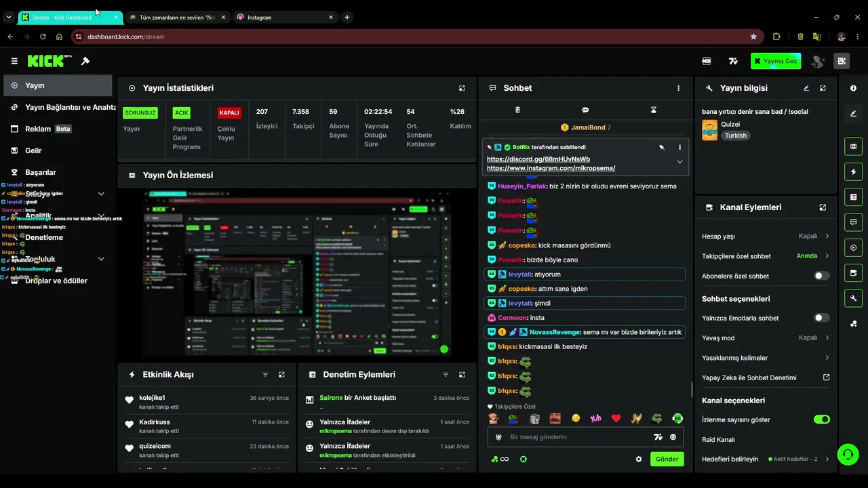Viewport: 868px width, 488px height.
Task: Maximize the Etkinlik Akışı panel
Action: point(281,375)
